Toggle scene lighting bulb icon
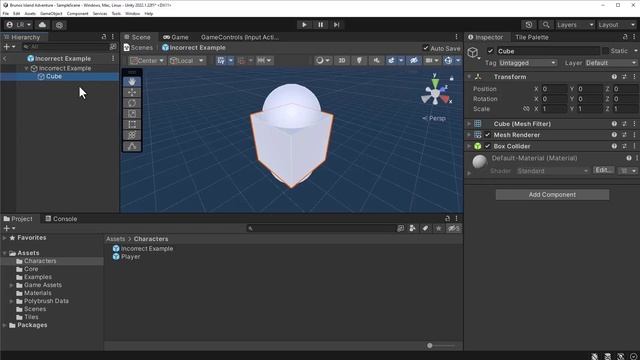Screen dimensions: 640x360 point(359,60)
